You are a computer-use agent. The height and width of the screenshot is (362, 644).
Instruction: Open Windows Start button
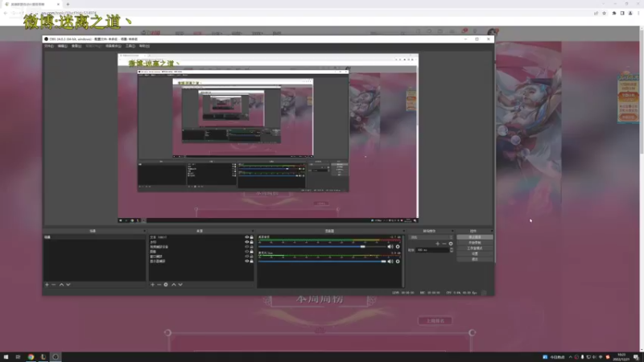click(6, 356)
